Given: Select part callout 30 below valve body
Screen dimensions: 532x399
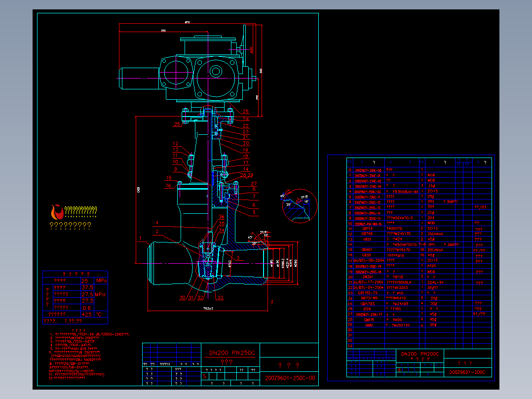Looking at the screenshot, I should coord(183,297).
